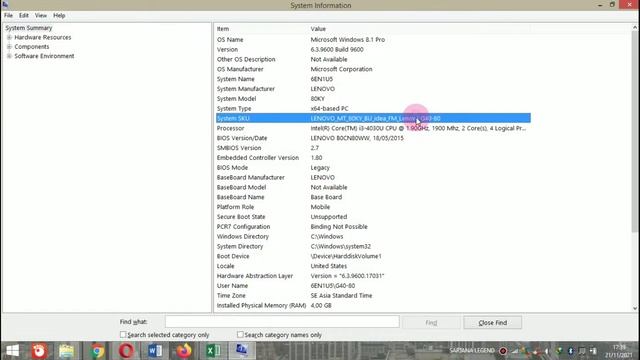Viewport: 640px width, 360px height.
Task: Launch Google Chrome from the taskbar
Action: click(97, 351)
